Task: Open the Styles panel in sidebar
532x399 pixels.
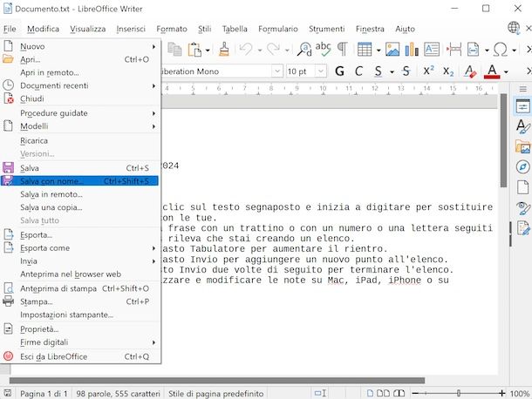Action: (522, 127)
